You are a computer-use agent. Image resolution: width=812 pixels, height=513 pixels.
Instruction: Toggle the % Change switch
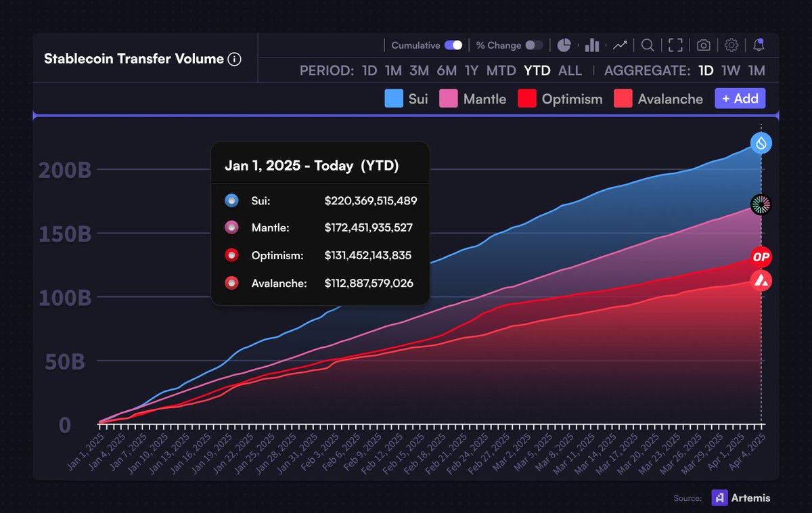[x=535, y=45]
